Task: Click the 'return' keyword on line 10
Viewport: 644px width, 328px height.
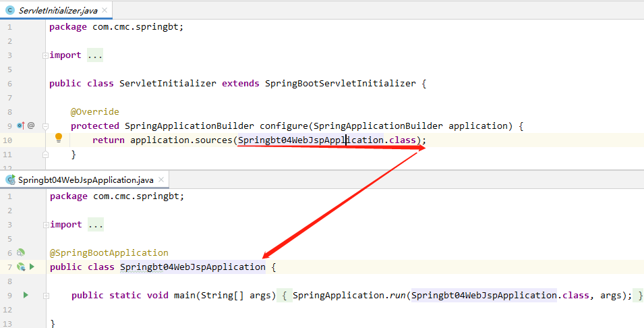Action: (109, 140)
